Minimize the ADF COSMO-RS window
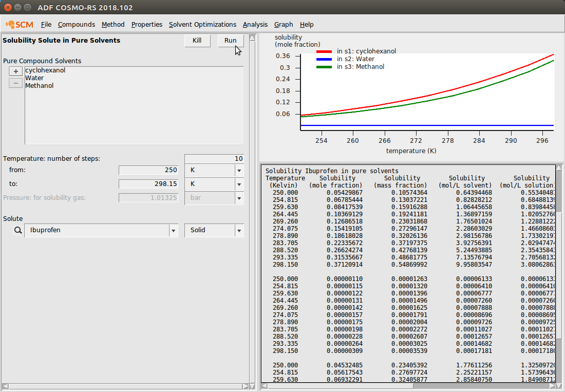This screenshot has height=392, width=565. [17, 7]
